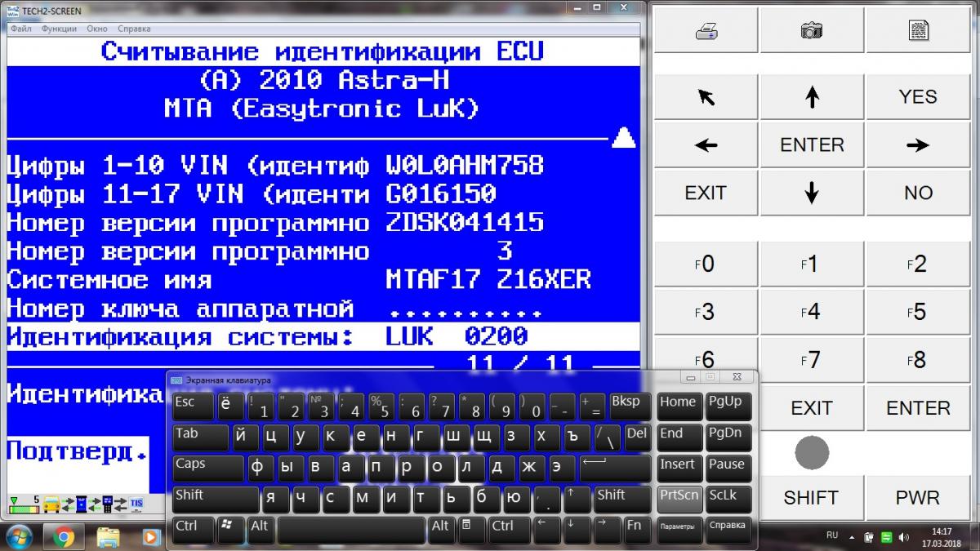
Task: Click the NO button
Action: click(918, 193)
